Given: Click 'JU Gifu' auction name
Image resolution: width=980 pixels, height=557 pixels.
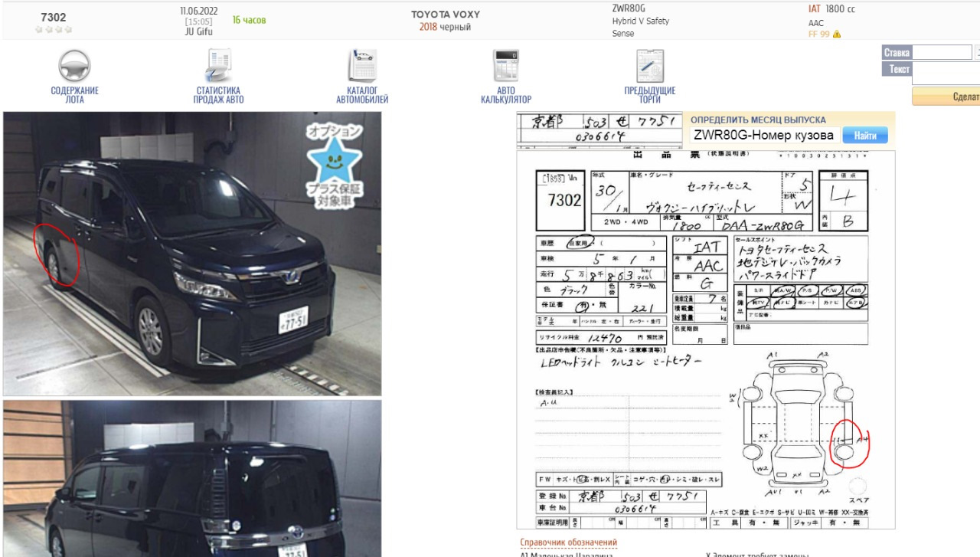Looking at the screenshot, I should (199, 31).
